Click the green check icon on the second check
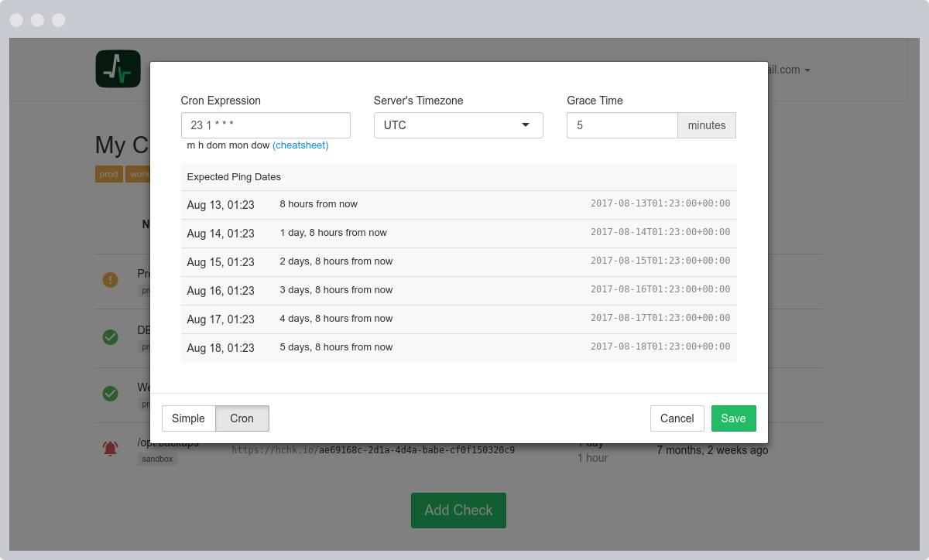 click(x=110, y=338)
